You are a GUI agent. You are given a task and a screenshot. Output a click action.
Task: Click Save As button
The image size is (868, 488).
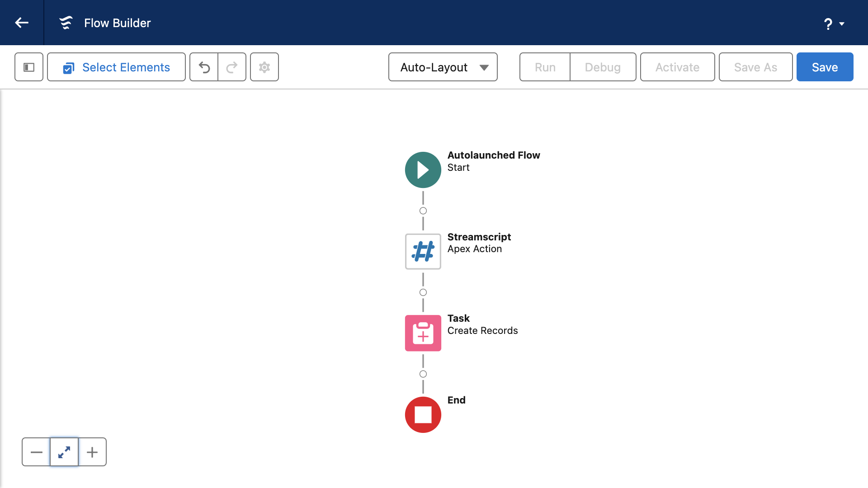(x=755, y=67)
